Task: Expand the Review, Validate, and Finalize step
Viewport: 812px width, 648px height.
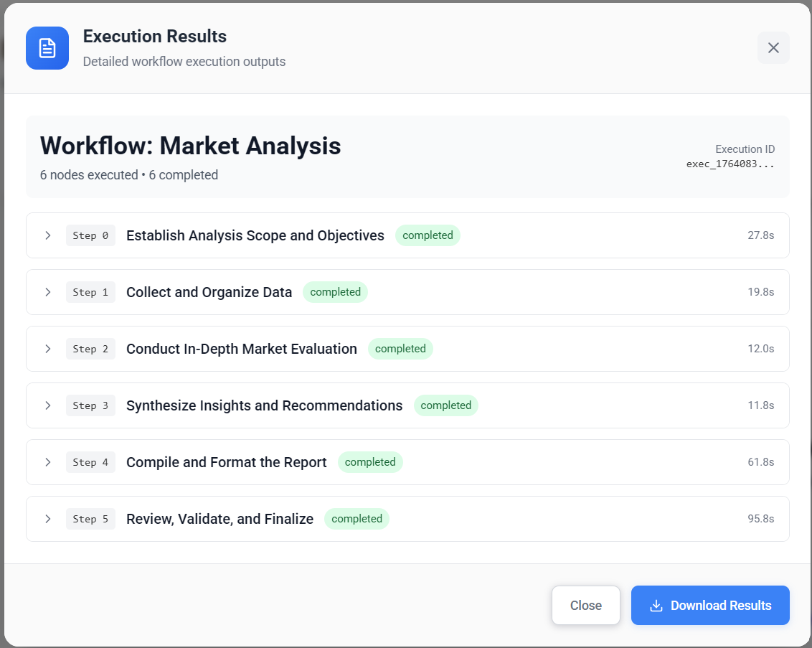Action: [48, 518]
